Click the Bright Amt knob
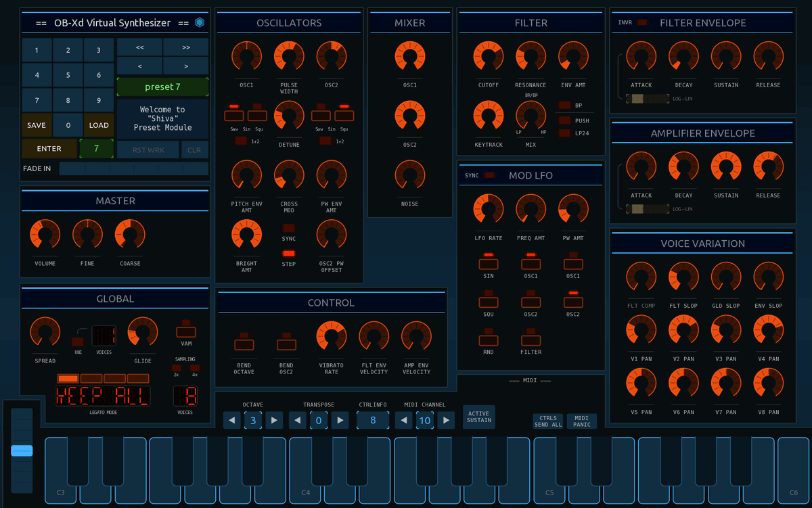 [x=246, y=235]
